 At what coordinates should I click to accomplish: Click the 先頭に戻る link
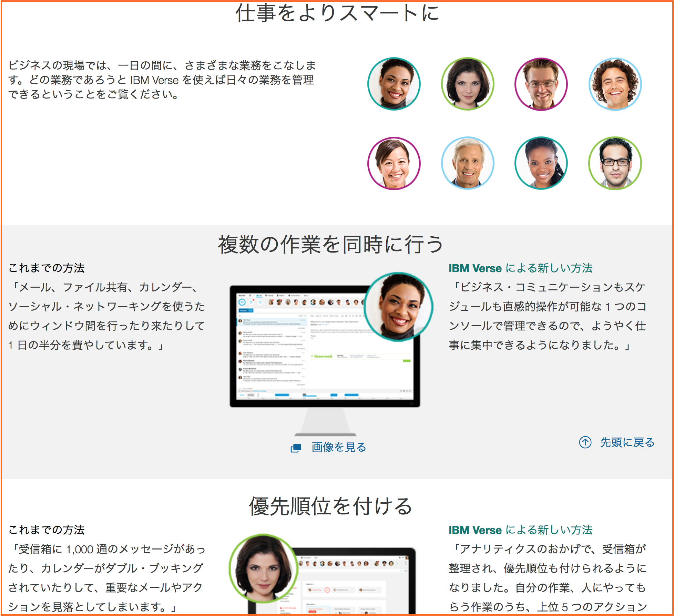(x=627, y=442)
